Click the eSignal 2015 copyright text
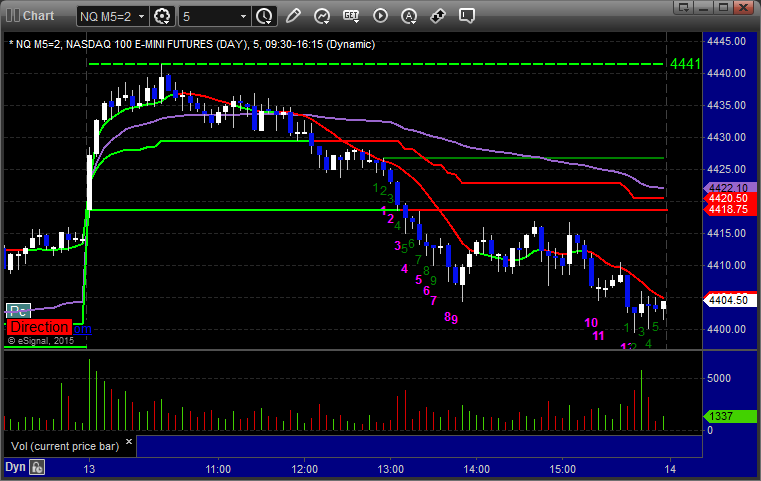761x481 pixels. click(x=41, y=341)
